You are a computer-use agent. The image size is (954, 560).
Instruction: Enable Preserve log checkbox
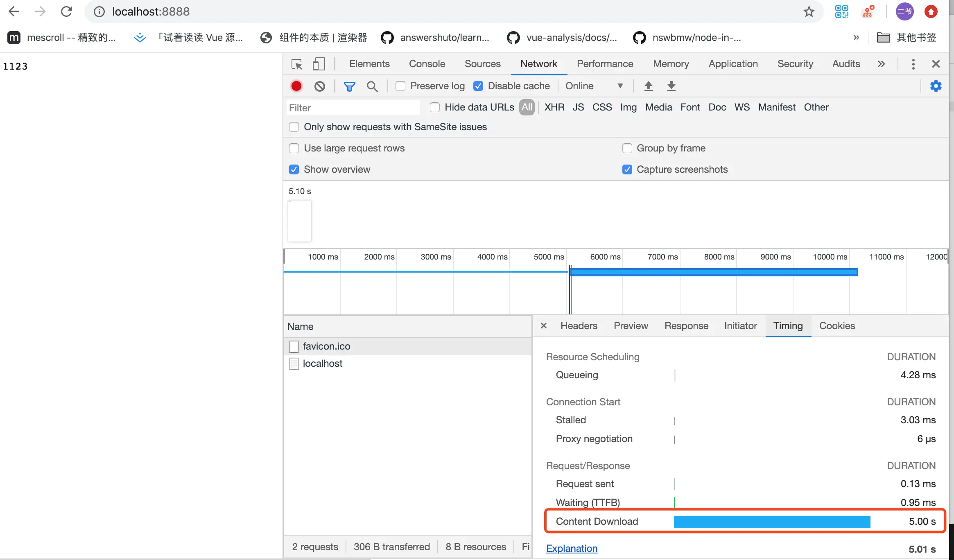click(400, 86)
